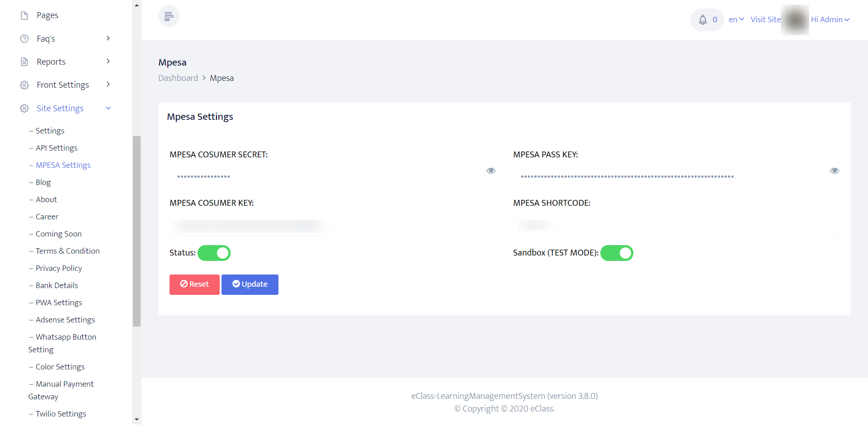Screen dimensions: 868x426
Task: Click the Update button
Action: pos(250,285)
